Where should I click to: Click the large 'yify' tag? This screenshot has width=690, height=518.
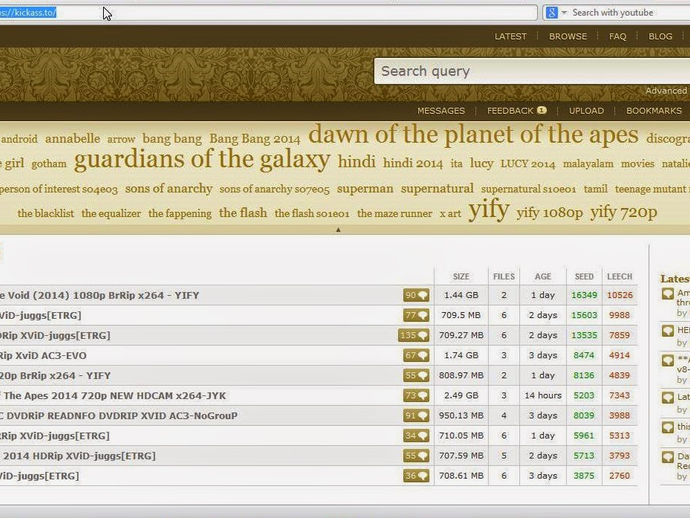[x=489, y=210]
